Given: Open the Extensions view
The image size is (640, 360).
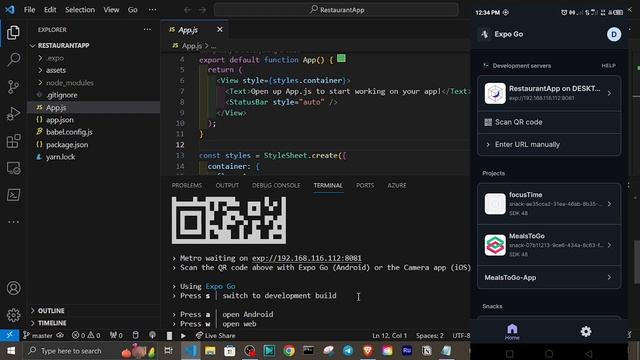Looking at the screenshot, I should (13, 141).
